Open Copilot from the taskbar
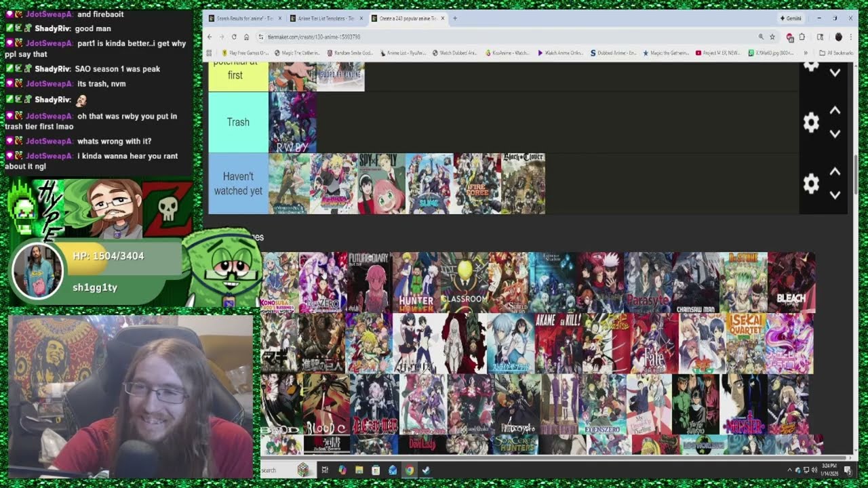This screenshot has width=868, height=488. click(342, 470)
